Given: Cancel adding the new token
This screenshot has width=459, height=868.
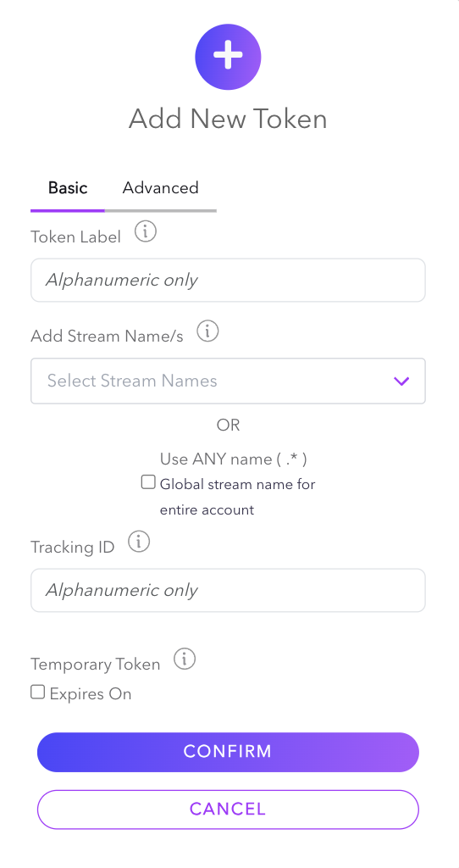Looking at the screenshot, I should pos(228,810).
